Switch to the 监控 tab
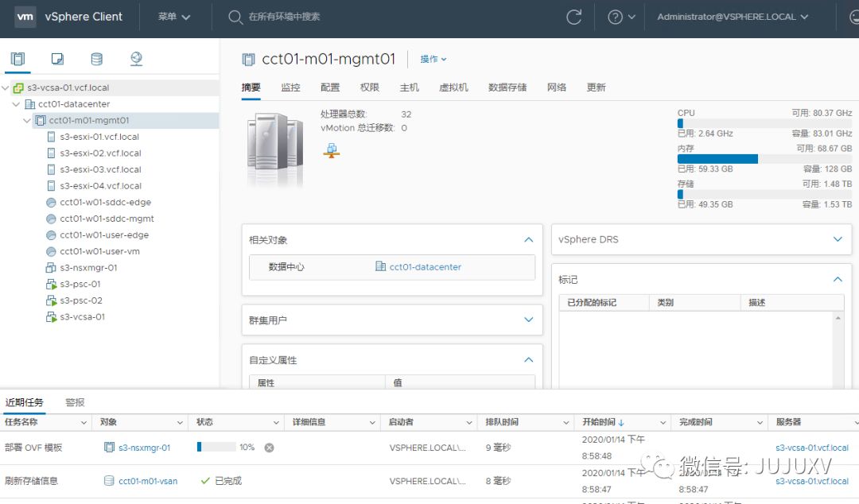859x504 pixels. [x=290, y=87]
